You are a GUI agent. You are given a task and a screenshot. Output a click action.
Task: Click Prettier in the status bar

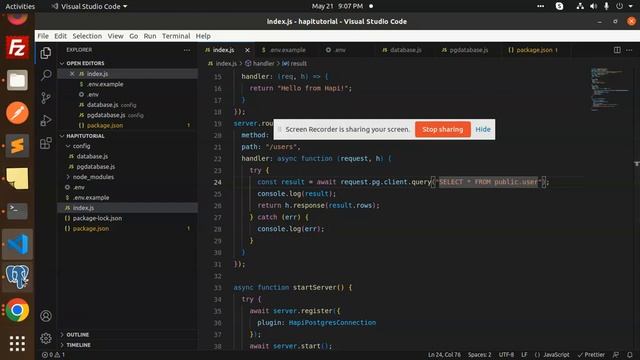[x=591, y=355]
